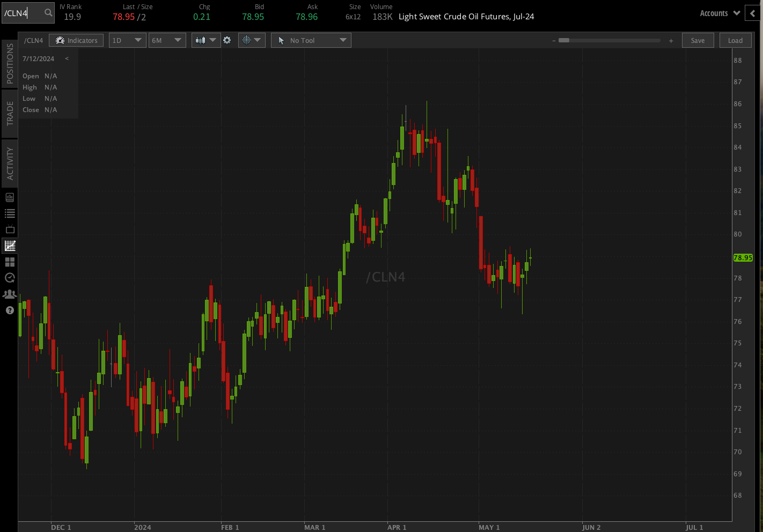Click the 78.95 current price label on axis
The height and width of the screenshot is (532, 763).
[x=743, y=257]
